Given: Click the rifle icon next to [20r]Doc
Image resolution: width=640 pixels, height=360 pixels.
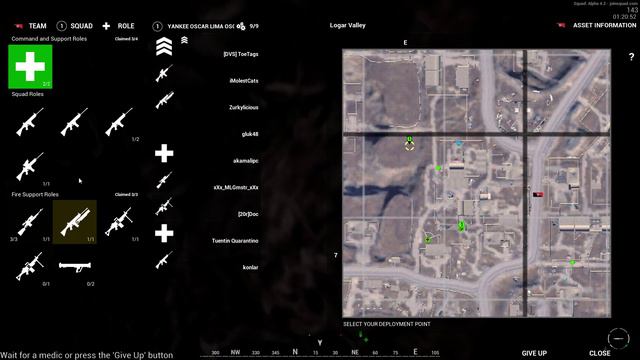Looking at the screenshot, I should pos(164,207).
